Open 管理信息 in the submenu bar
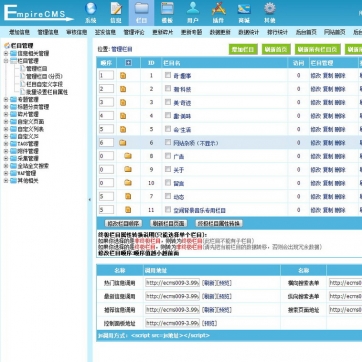362x362 pixels. click(x=48, y=32)
